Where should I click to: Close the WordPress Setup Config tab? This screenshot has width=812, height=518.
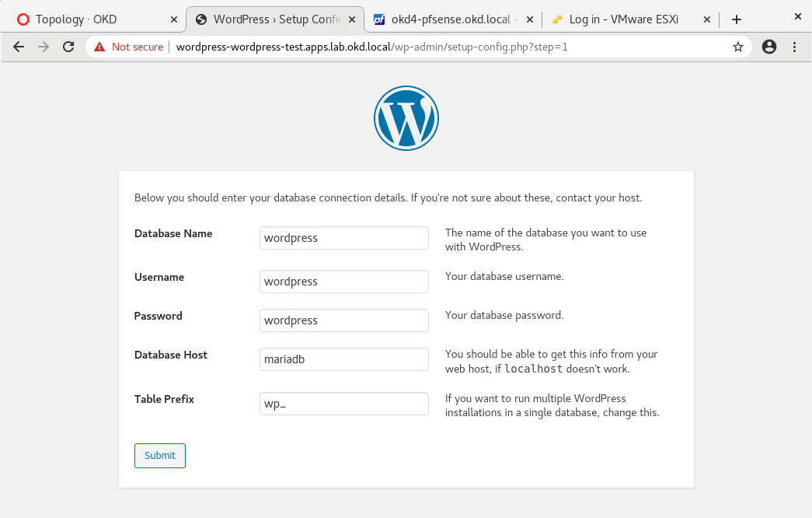[x=352, y=19]
